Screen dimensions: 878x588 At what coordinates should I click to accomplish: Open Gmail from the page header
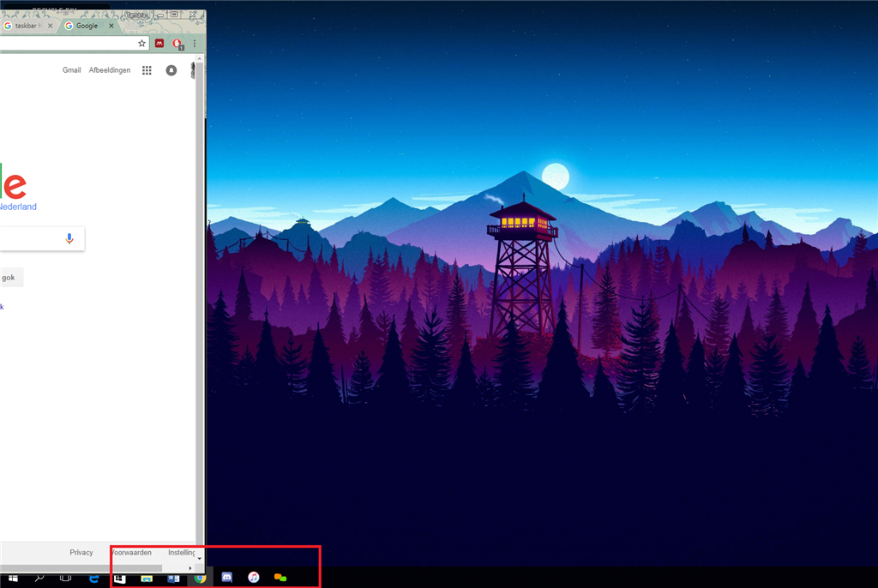72,70
